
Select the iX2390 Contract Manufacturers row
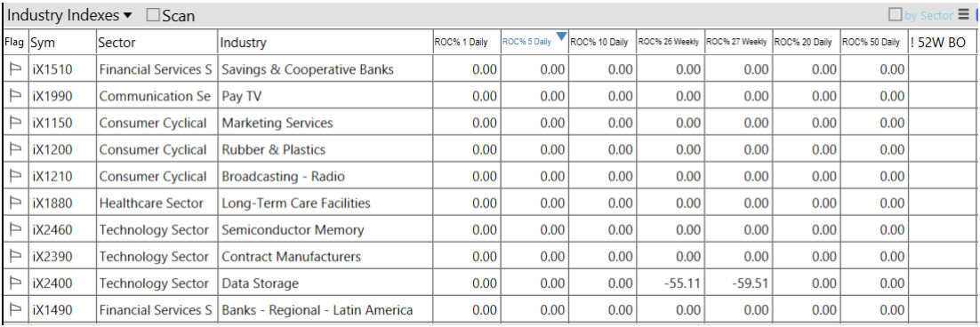[490, 257]
